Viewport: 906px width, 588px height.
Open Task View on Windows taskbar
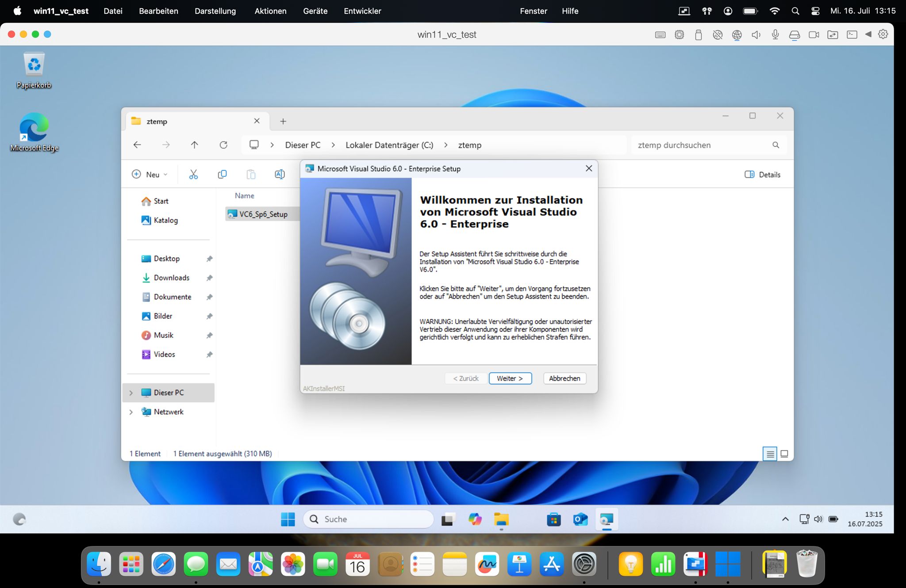coord(448,519)
